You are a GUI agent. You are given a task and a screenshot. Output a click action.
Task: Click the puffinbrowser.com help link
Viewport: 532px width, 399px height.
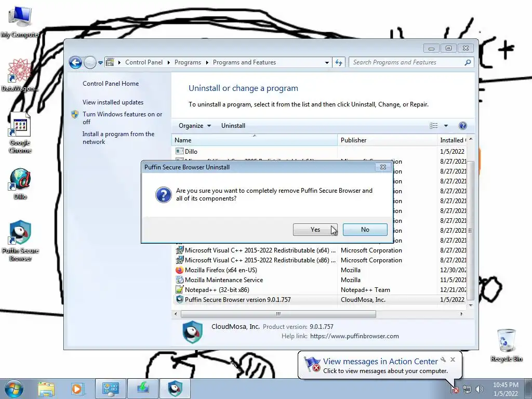354,336
